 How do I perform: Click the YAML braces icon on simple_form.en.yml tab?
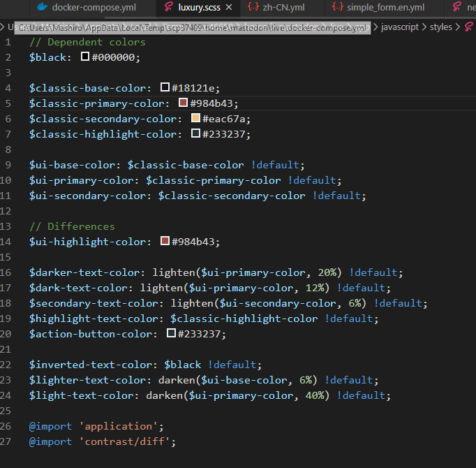(338, 7)
